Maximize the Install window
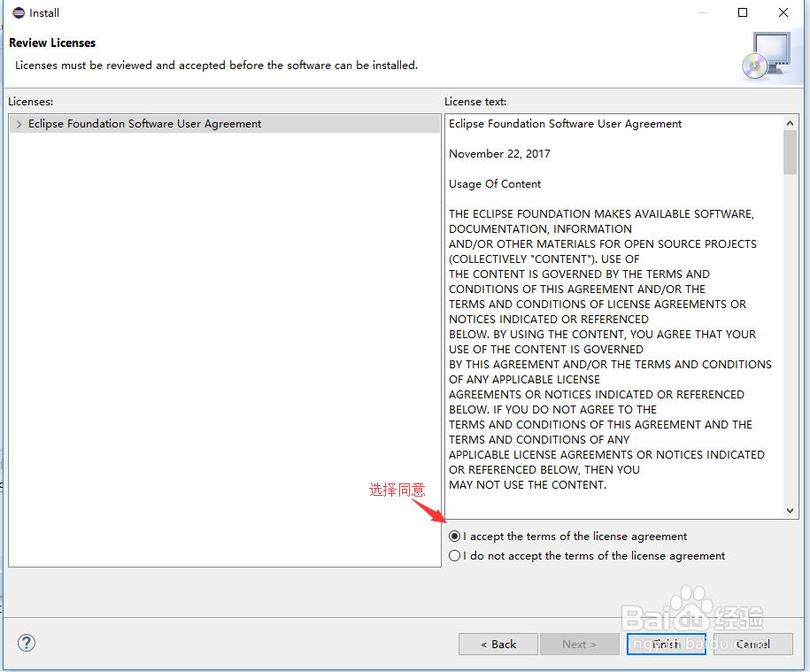This screenshot has height=672, width=810. click(743, 12)
